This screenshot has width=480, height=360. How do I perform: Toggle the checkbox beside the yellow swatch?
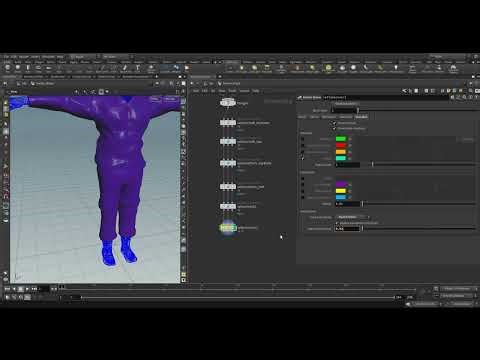tap(303, 191)
